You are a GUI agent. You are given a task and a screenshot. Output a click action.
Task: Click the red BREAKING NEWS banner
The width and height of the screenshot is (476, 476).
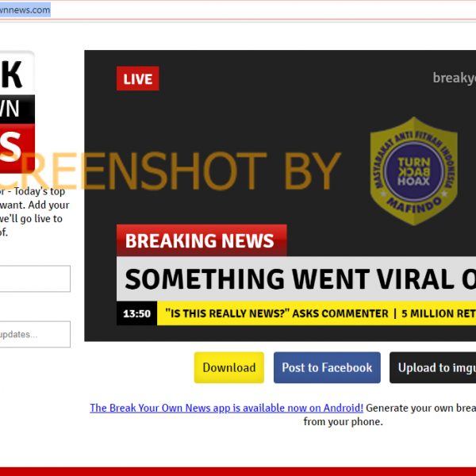coord(202,240)
